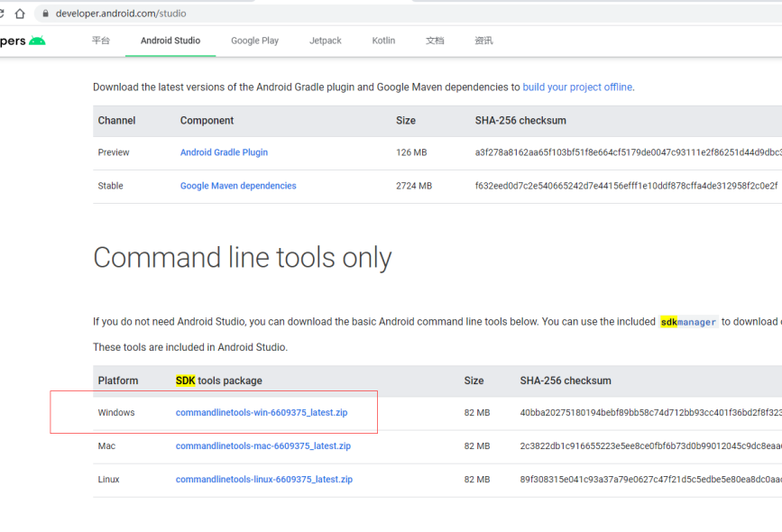Click the Component column header
This screenshot has width=782, height=532.
tap(207, 120)
